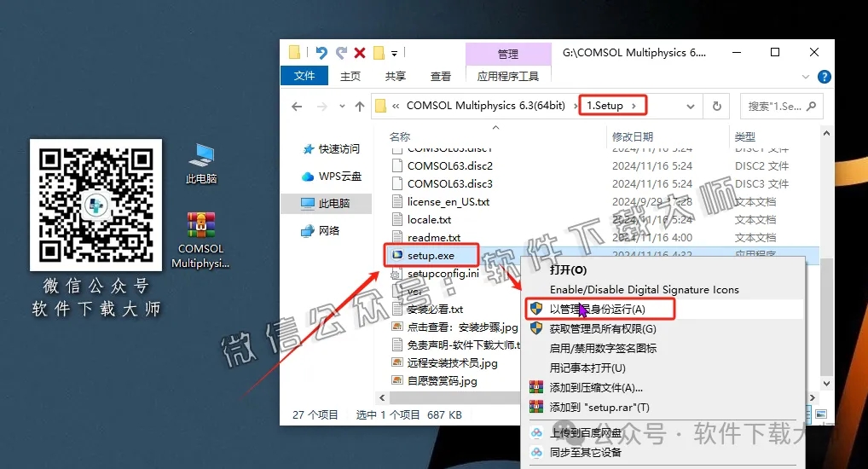
Task: Expand the chevron after 1.Setup breadcrumb
Action: 634,106
